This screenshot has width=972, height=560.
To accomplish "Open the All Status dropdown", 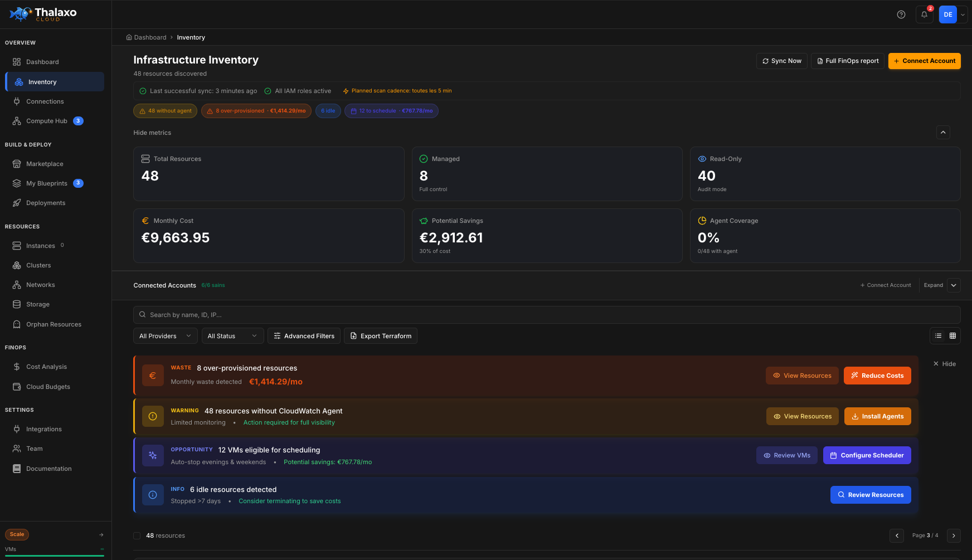I will point(232,336).
